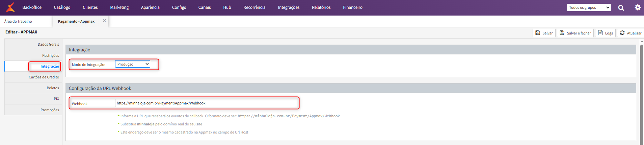644x145 pixels.
Task: Close the Pagamento - Appmax tab
Action: click(104, 21)
